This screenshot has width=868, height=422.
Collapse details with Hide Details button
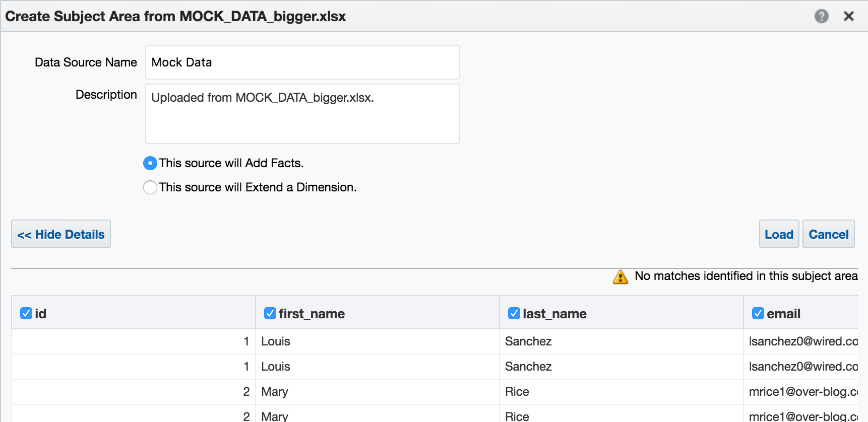(x=61, y=234)
